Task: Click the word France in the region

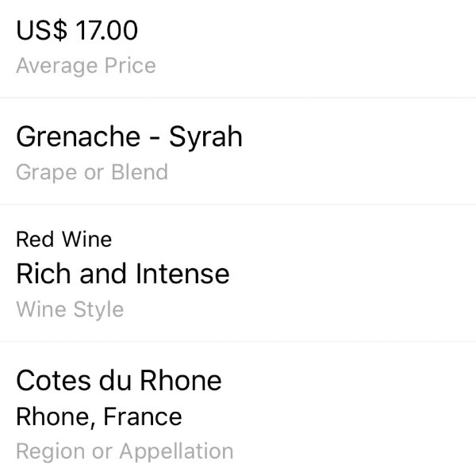Action: pyautogui.click(x=143, y=416)
